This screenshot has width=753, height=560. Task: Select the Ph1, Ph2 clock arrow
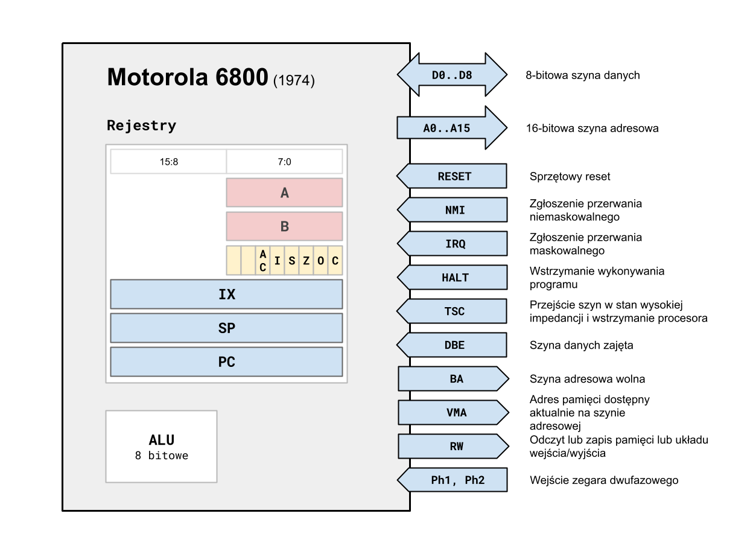[x=456, y=480]
